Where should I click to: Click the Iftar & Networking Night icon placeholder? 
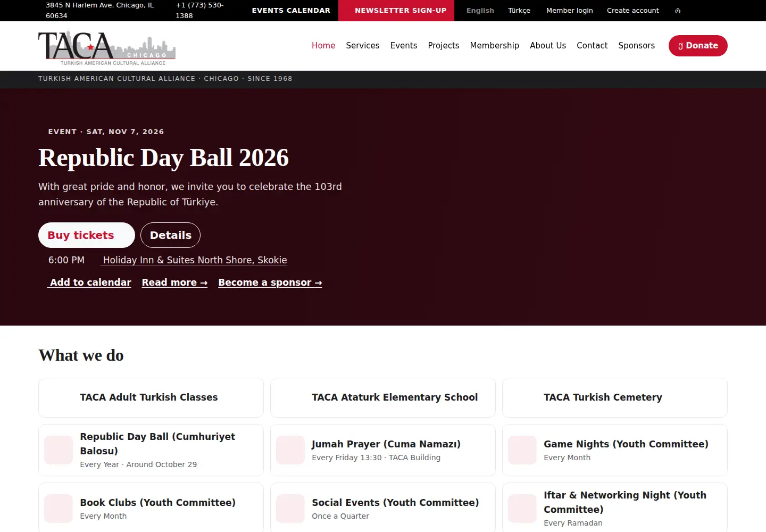click(522, 509)
